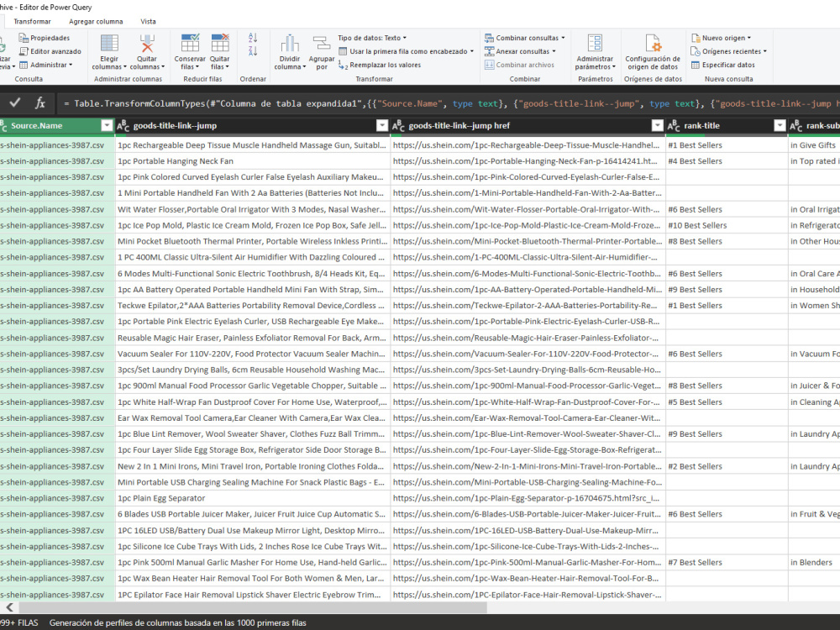
Task: Click the Conservar filas icon
Action: [x=190, y=43]
